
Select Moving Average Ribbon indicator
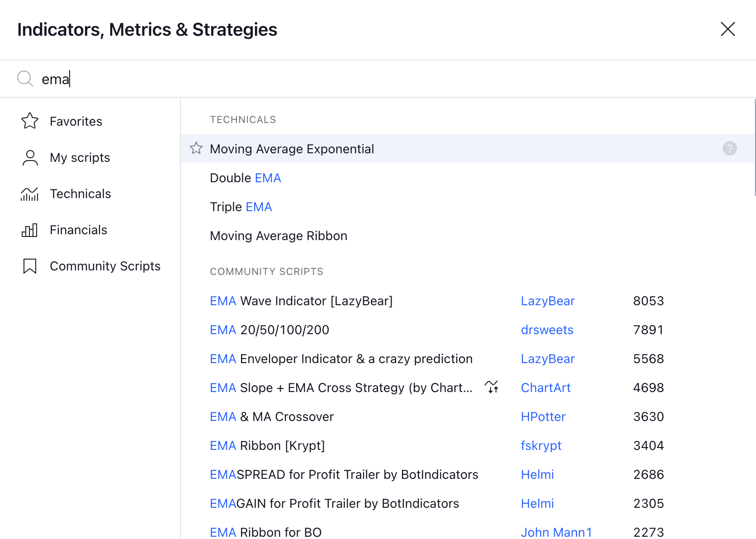(x=279, y=236)
